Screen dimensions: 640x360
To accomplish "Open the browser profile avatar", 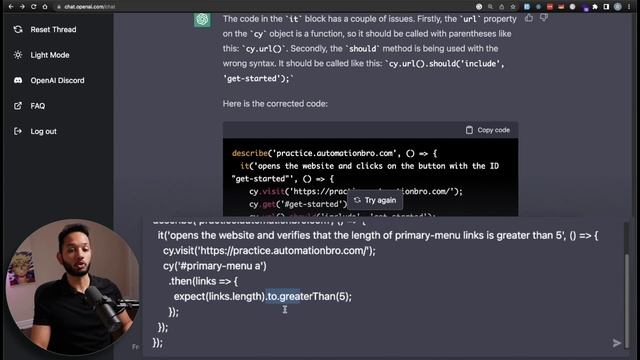I will coord(618,7).
